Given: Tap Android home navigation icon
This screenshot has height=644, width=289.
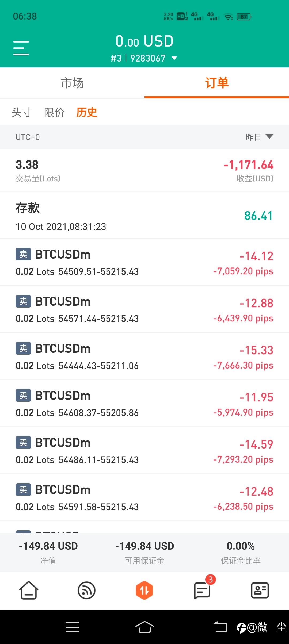Looking at the screenshot, I should (144, 627).
